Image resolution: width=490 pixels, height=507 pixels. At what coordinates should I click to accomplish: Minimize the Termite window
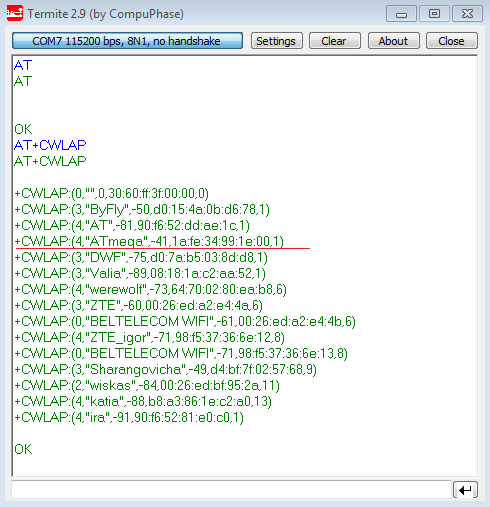(401, 14)
